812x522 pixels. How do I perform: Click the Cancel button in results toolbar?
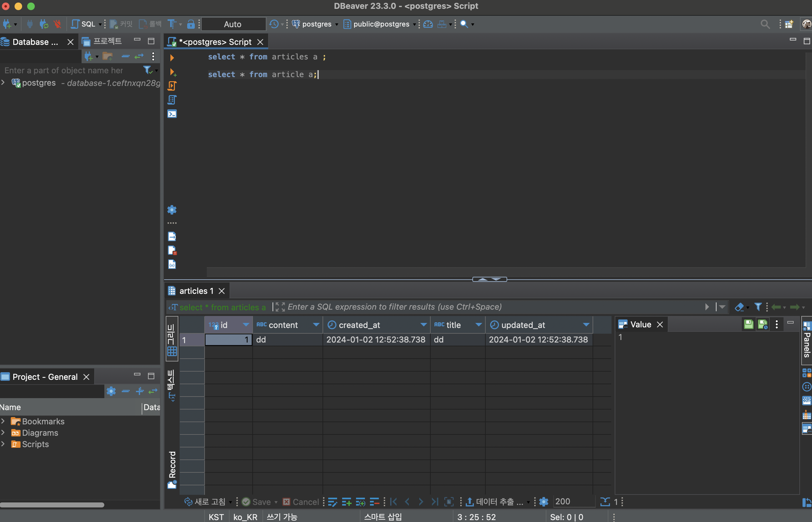point(301,502)
